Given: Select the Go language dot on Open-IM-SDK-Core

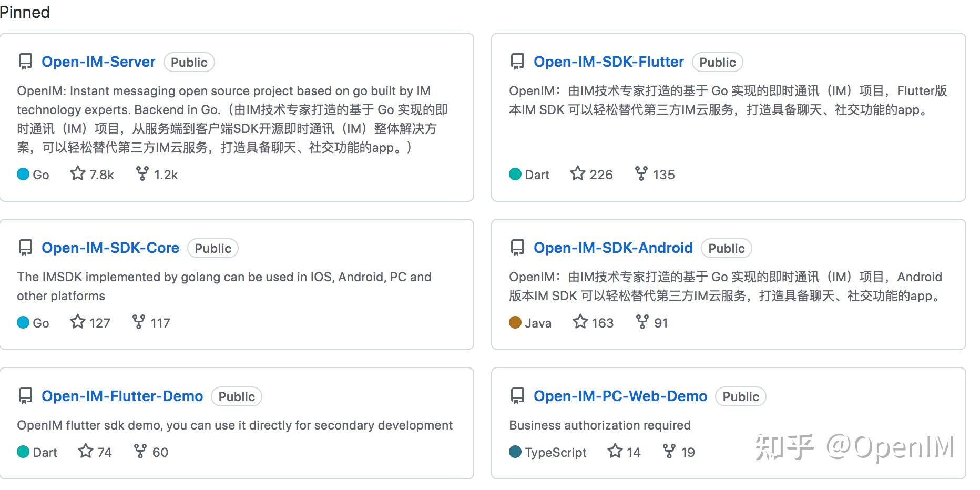Looking at the screenshot, I should point(22,322).
